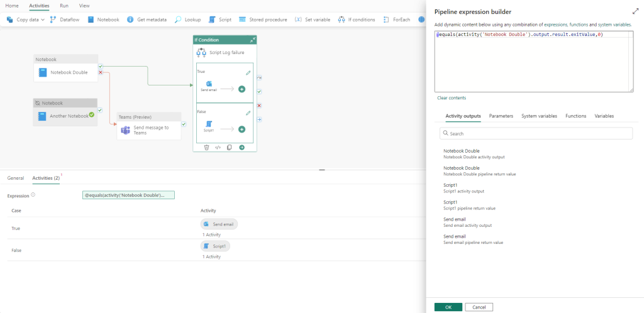Switch to Activity outputs tab
Viewport: 644px width, 313px height.
coord(463,116)
